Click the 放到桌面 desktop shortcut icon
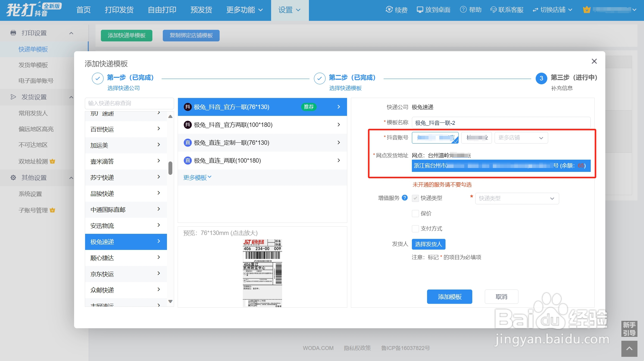 tap(420, 10)
